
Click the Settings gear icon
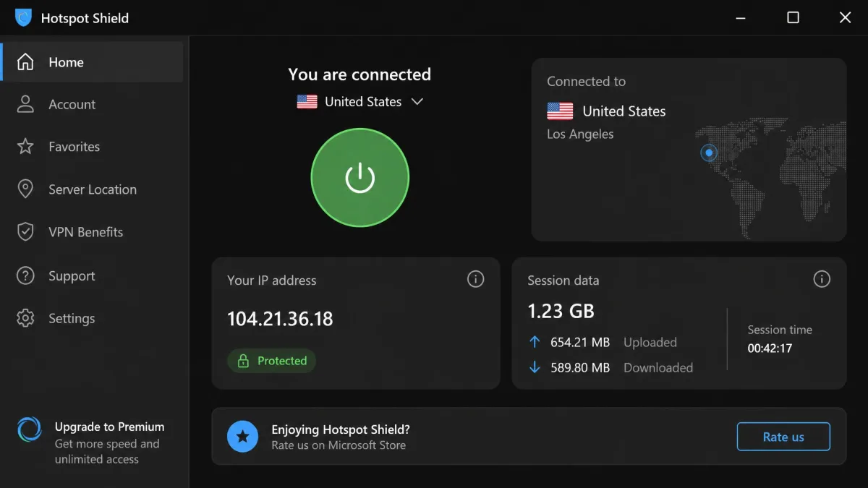[25, 318]
